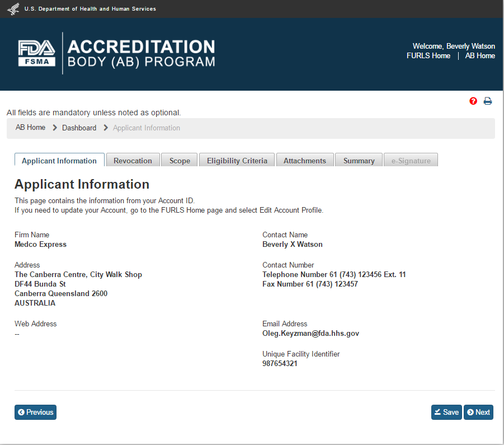This screenshot has height=445, width=504.
Task: Proceed with the Next button
Action: point(478,413)
